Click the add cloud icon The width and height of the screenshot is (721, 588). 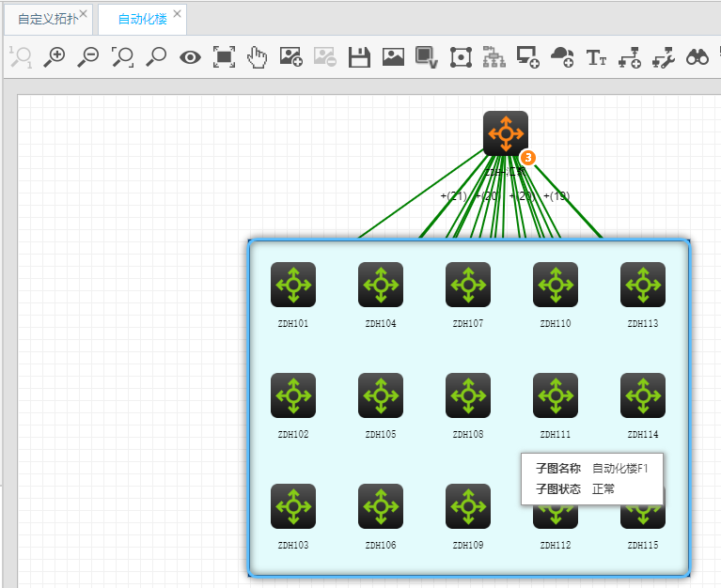[561, 57]
